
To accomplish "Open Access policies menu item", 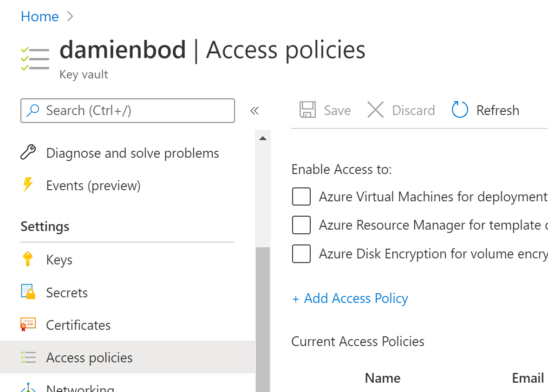I will coord(89,358).
